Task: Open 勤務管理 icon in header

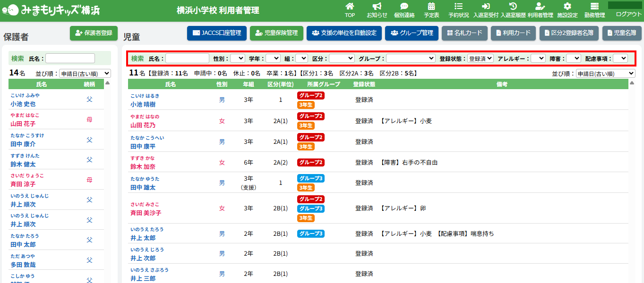Action: tap(594, 7)
